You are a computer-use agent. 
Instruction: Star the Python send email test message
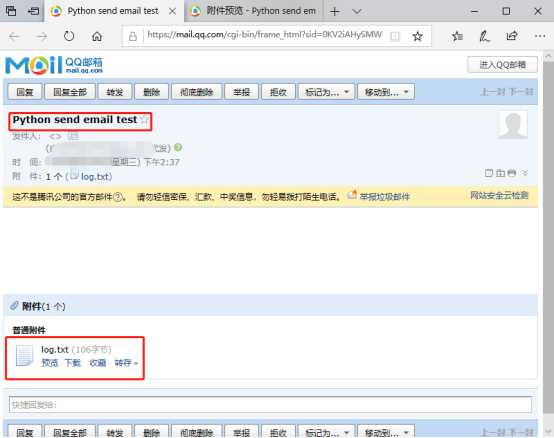pyautogui.click(x=144, y=120)
